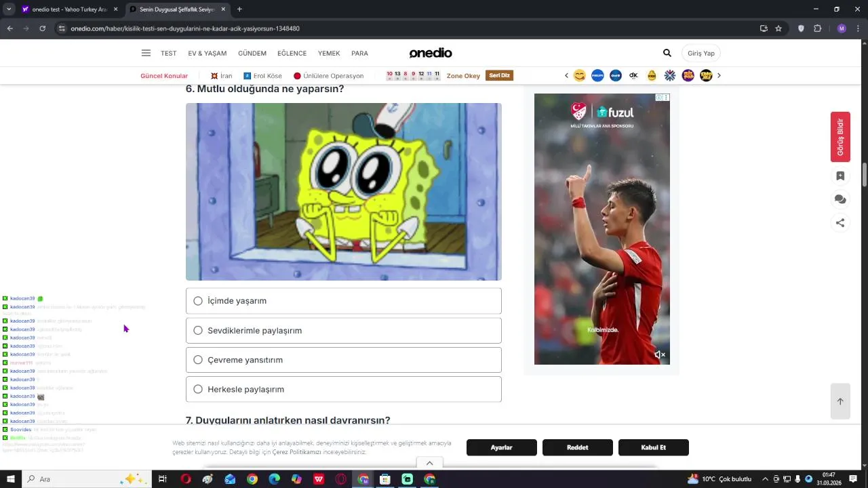
Task: Click the taskbar clock showing 01:47
Action: tap(829, 479)
